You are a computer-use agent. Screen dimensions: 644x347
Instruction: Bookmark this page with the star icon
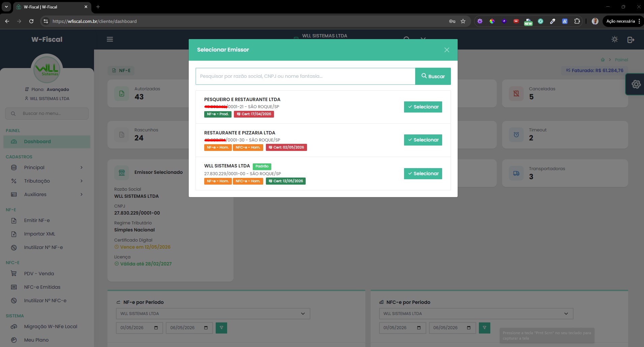(463, 21)
